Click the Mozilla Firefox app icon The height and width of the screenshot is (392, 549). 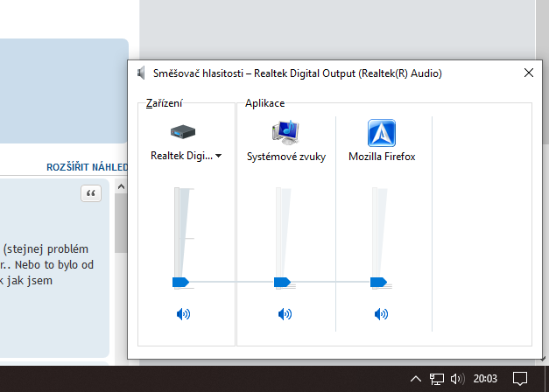(382, 133)
